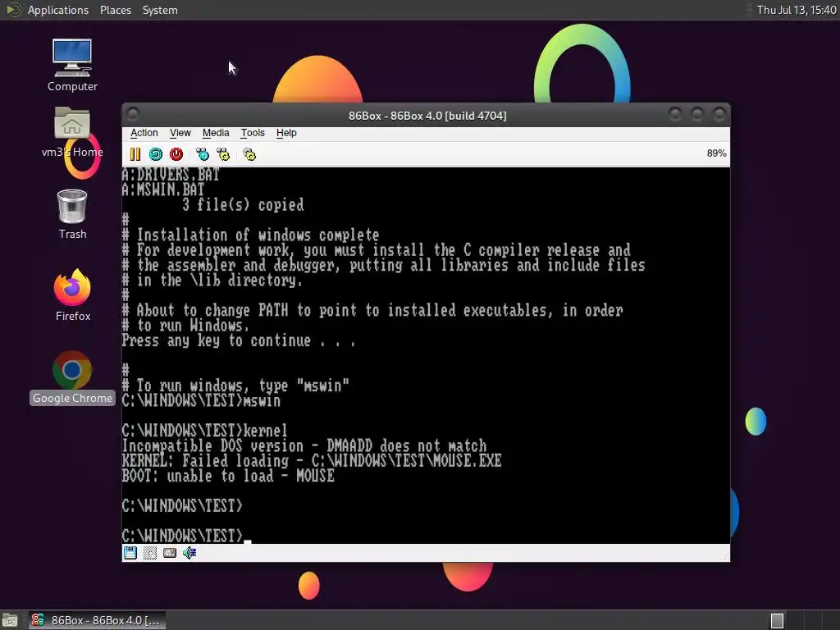
Task: Click the emulated DOS screen to capture the mouse
Action: [x=426, y=355]
